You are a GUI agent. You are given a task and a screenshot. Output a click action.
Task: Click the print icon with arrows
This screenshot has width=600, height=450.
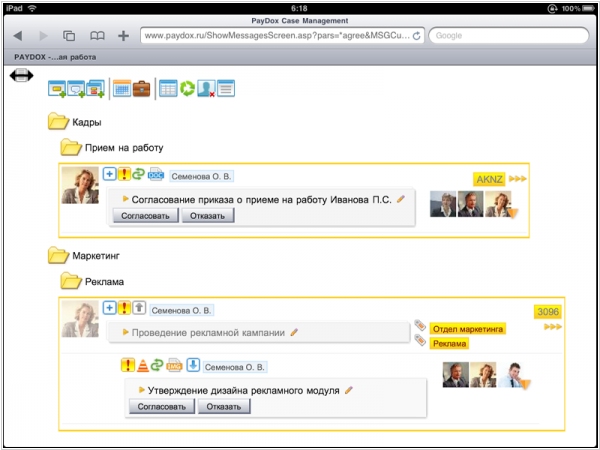[21, 75]
